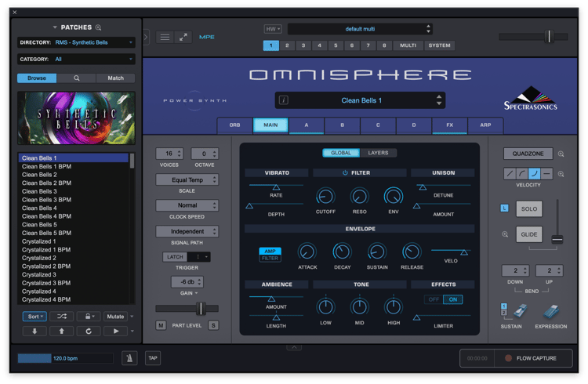Zoom into glide settings magnifier

pyautogui.click(x=505, y=234)
